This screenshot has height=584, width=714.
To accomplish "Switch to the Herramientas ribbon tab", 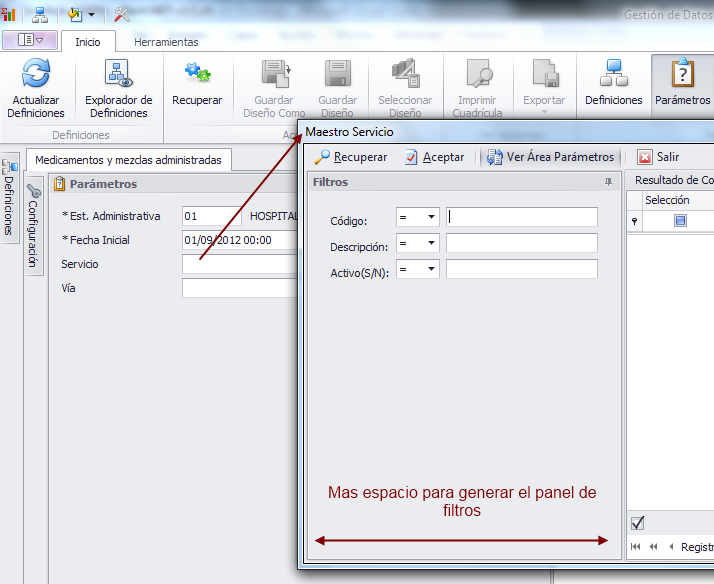I will pyautogui.click(x=166, y=42).
